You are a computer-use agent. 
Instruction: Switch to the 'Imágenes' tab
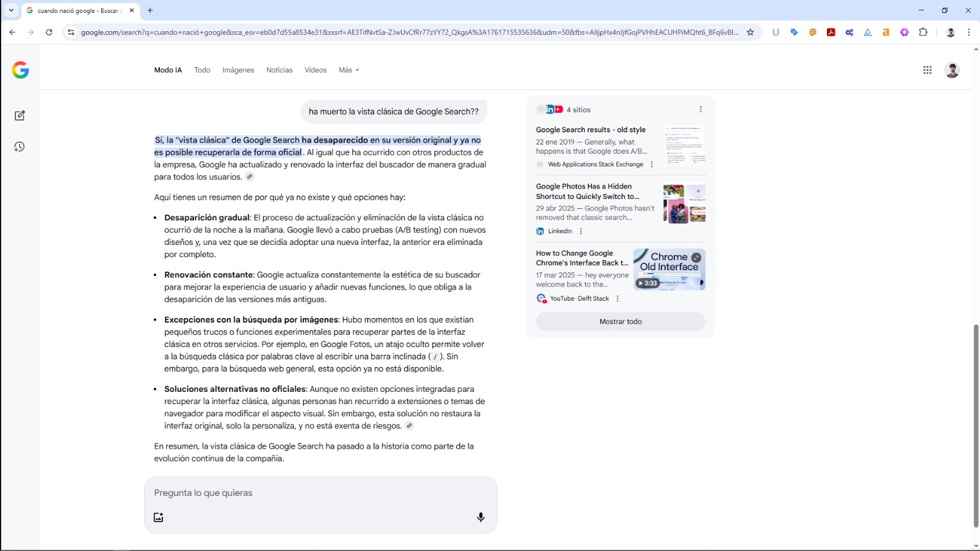tap(238, 70)
